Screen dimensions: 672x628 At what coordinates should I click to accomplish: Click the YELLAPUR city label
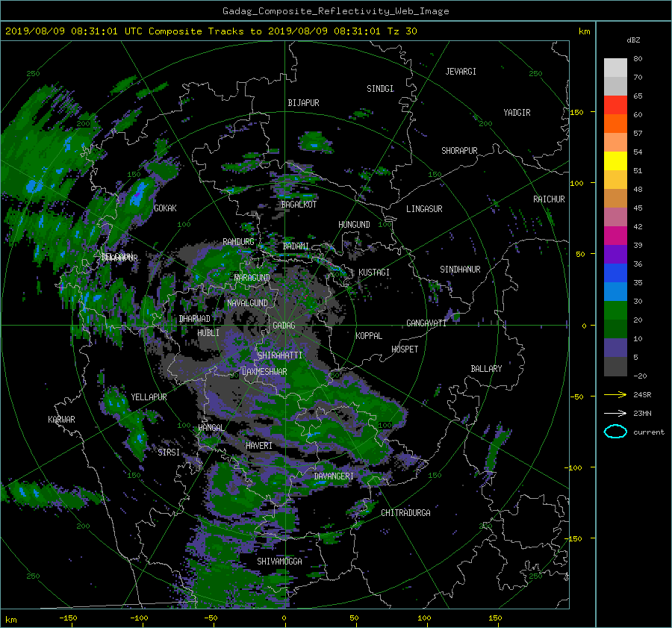tap(149, 397)
